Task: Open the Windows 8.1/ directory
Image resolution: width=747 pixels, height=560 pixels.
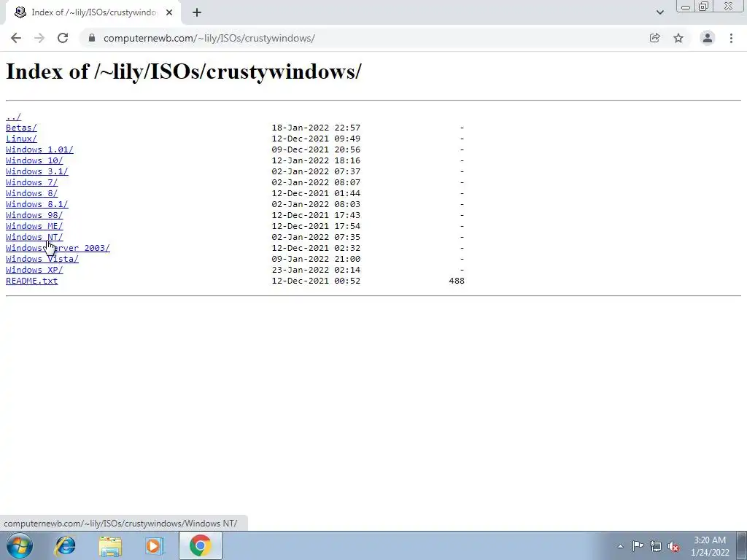Action: click(37, 204)
